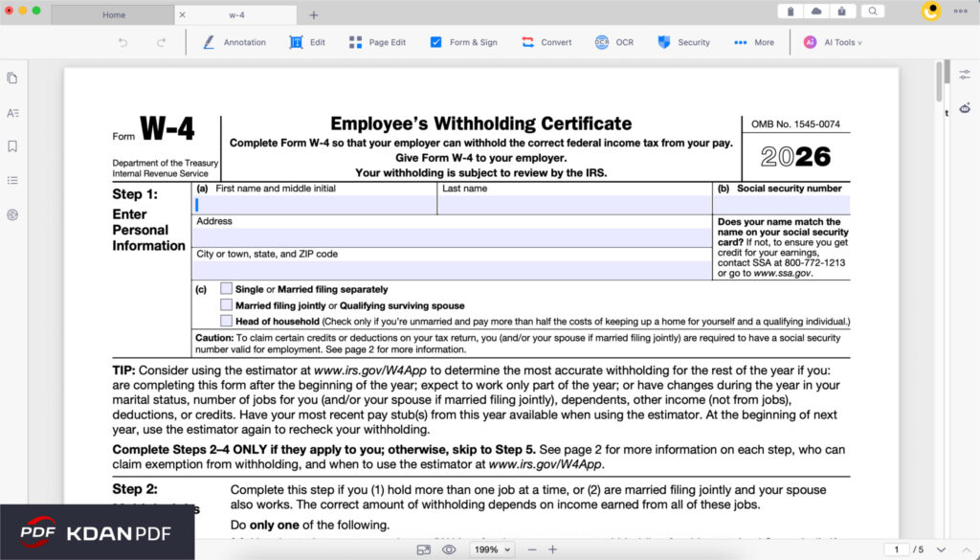Screen dimensions: 980x560
Task: Check the Head of household checkbox
Action: point(225,320)
